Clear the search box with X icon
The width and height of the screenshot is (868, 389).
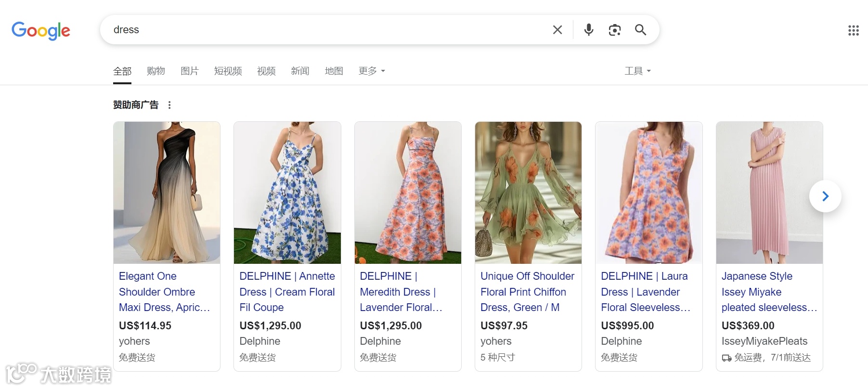[557, 30]
